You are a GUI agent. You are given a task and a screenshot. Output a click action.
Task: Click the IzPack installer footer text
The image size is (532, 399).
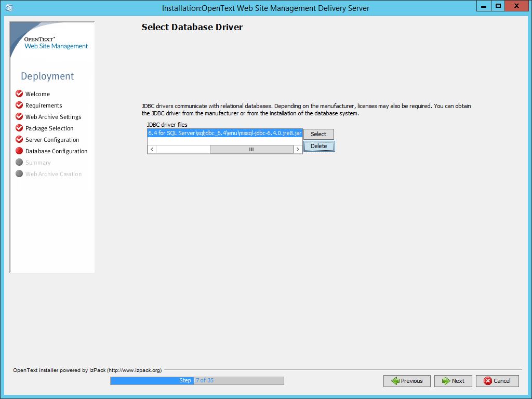click(x=87, y=370)
